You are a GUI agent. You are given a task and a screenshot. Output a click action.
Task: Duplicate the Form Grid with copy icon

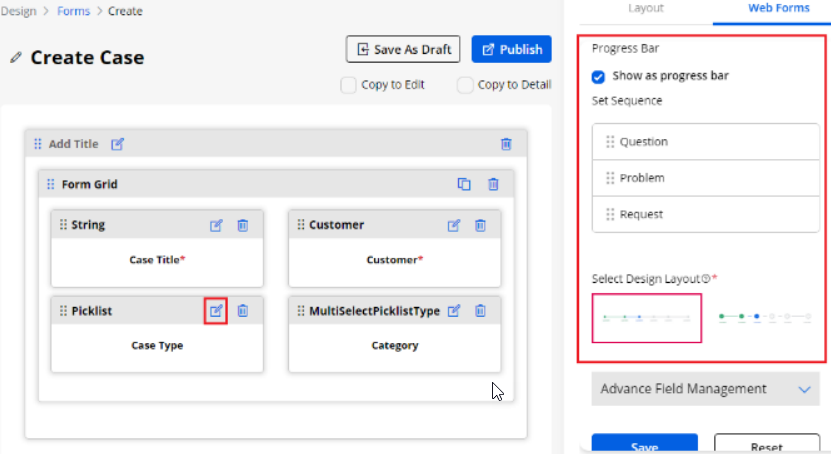point(464,184)
